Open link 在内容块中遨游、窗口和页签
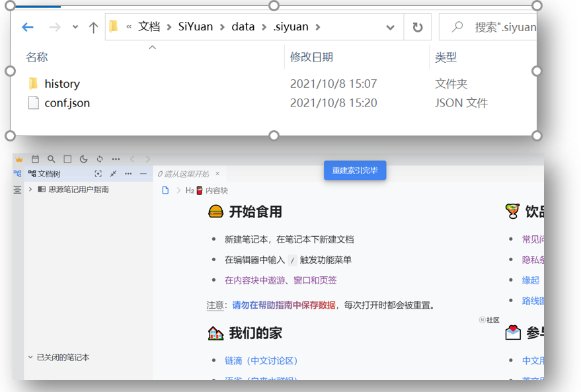The width and height of the screenshot is (581, 392). pyautogui.click(x=280, y=280)
